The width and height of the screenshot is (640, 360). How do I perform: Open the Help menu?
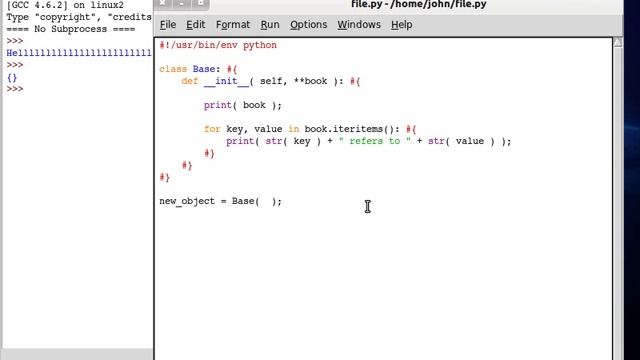tap(401, 24)
